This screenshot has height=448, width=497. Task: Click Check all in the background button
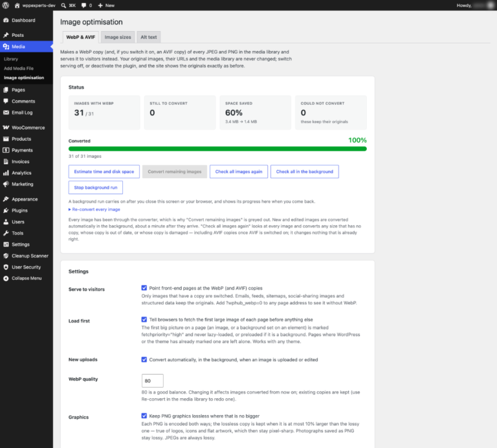pos(305,172)
